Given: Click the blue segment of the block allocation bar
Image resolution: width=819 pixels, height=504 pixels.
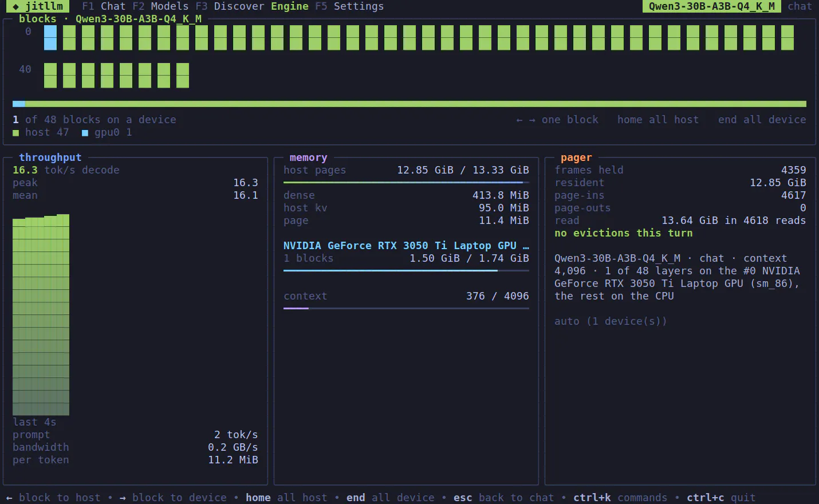Looking at the screenshot, I should point(19,104).
